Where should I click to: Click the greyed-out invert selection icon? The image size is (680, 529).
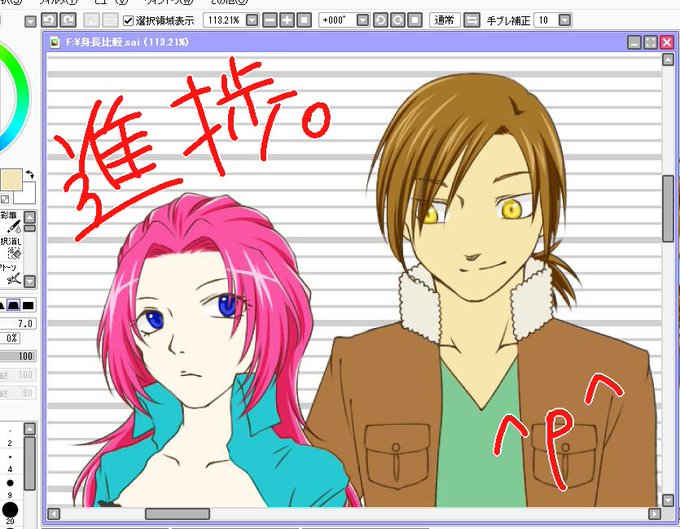(x=110, y=20)
